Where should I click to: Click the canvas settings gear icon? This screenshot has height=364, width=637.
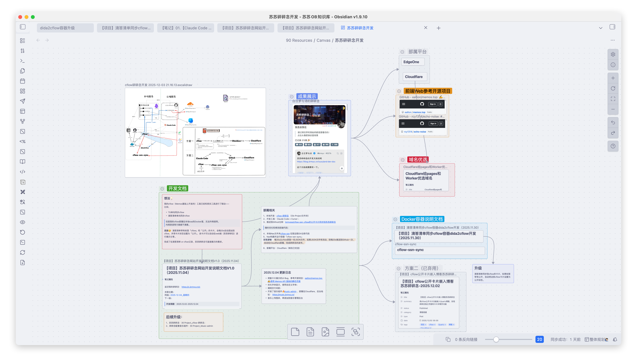613,55
